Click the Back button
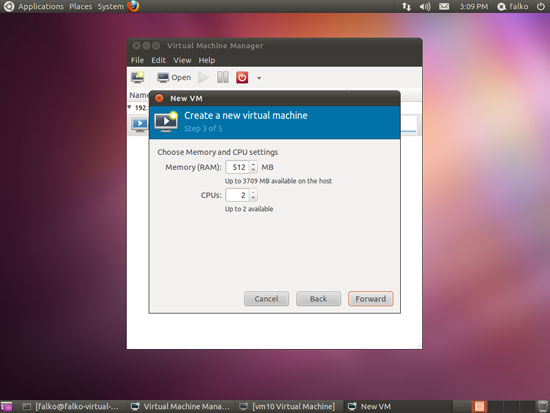Image resolution: width=550 pixels, height=413 pixels. point(318,299)
